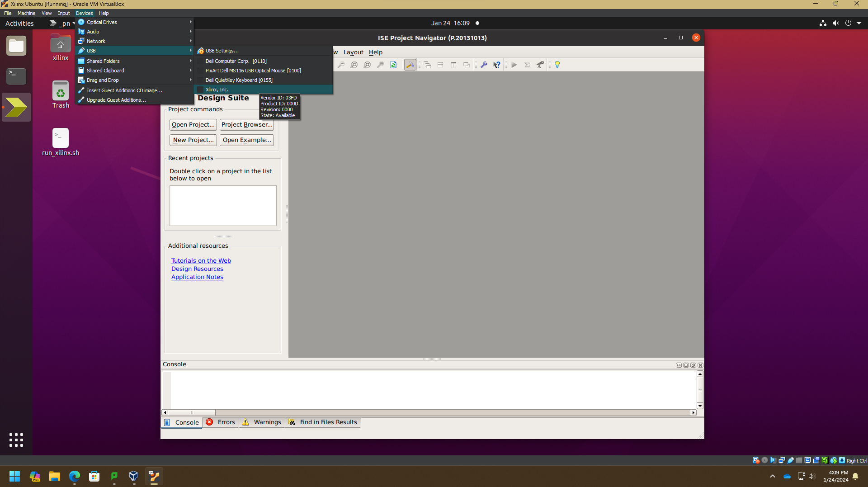Viewport: 868px width, 487px height.
Task: Click the Console horizontal scrollbar right arrow
Action: pyautogui.click(x=693, y=412)
